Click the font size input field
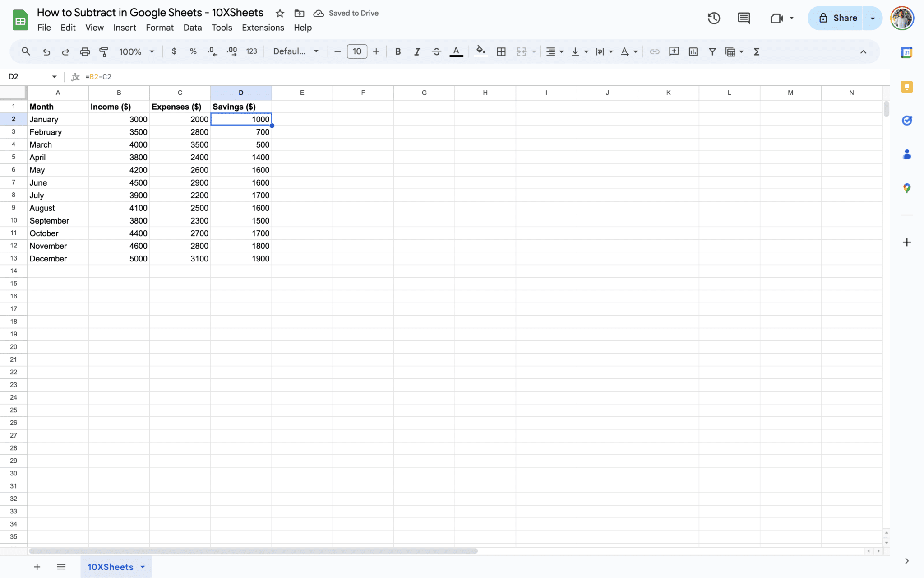This screenshot has height=578, width=924. [357, 51]
